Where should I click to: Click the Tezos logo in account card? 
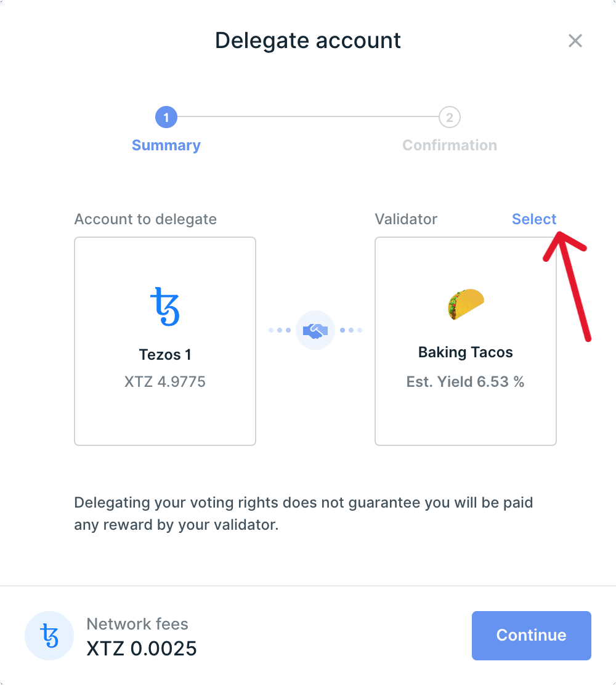pos(164,306)
